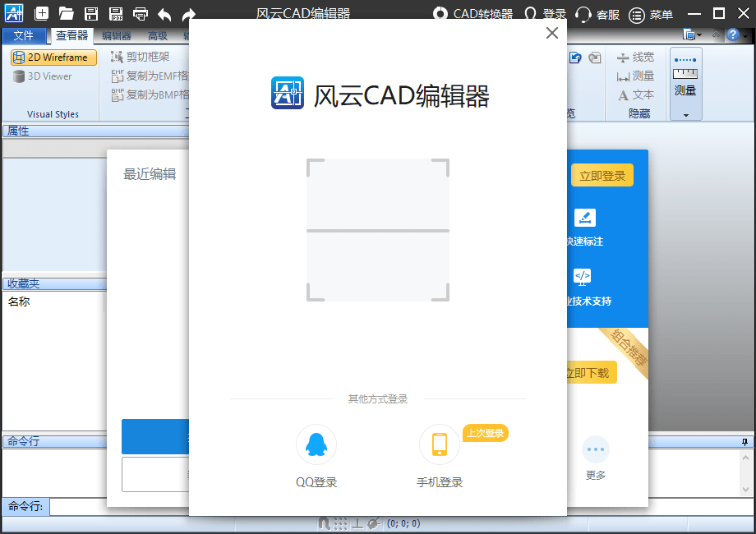Toggle 文本 text display
Image resolution: width=756 pixels, height=534 pixels.
635,95
